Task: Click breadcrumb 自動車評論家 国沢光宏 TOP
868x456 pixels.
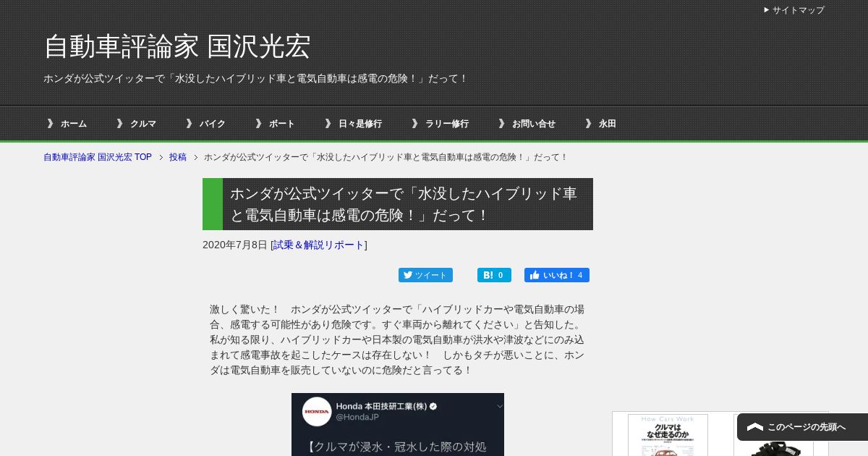Action: 98,157
